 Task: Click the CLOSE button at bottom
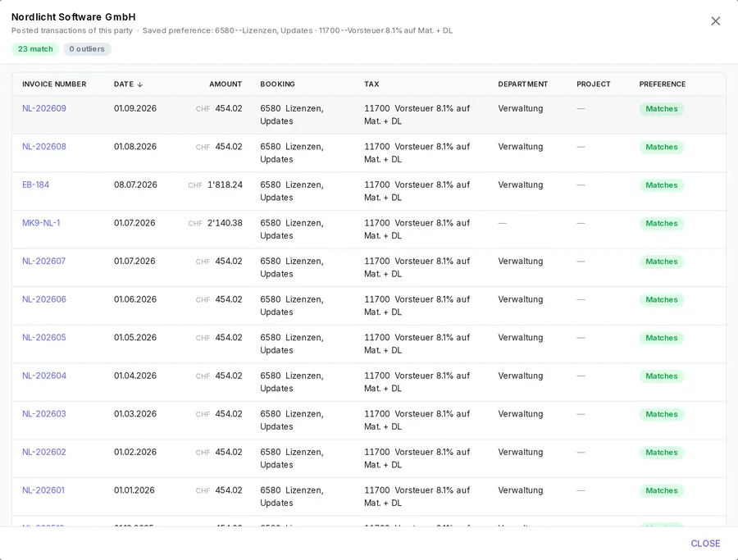pos(705,543)
